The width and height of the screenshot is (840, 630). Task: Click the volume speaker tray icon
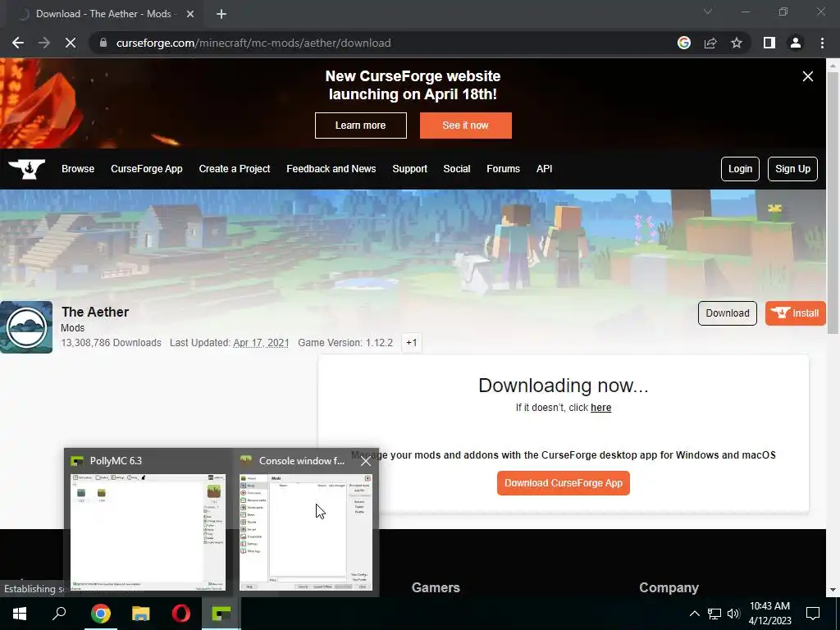pyautogui.click(x=733, y=614)
